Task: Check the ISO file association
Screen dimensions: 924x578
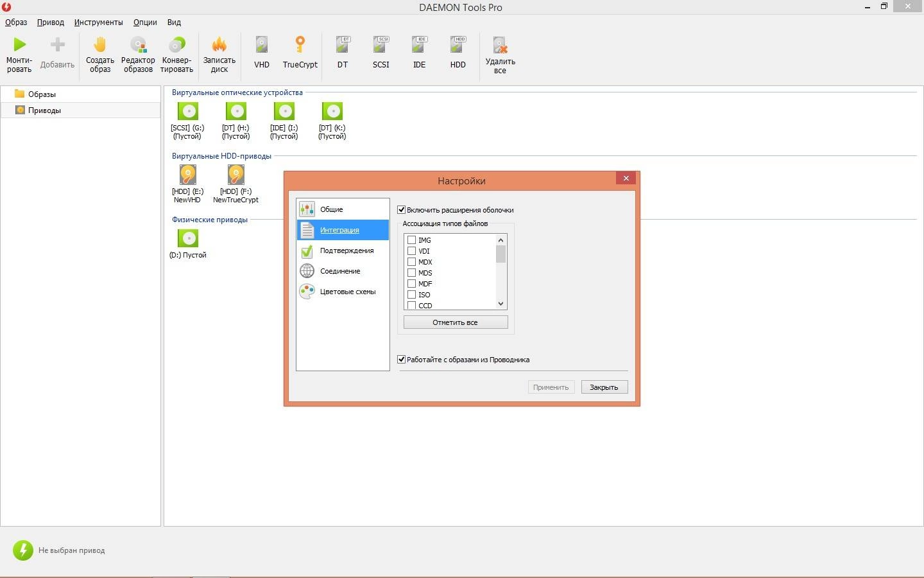Action: pyautogui.click(x=412, y=295)
